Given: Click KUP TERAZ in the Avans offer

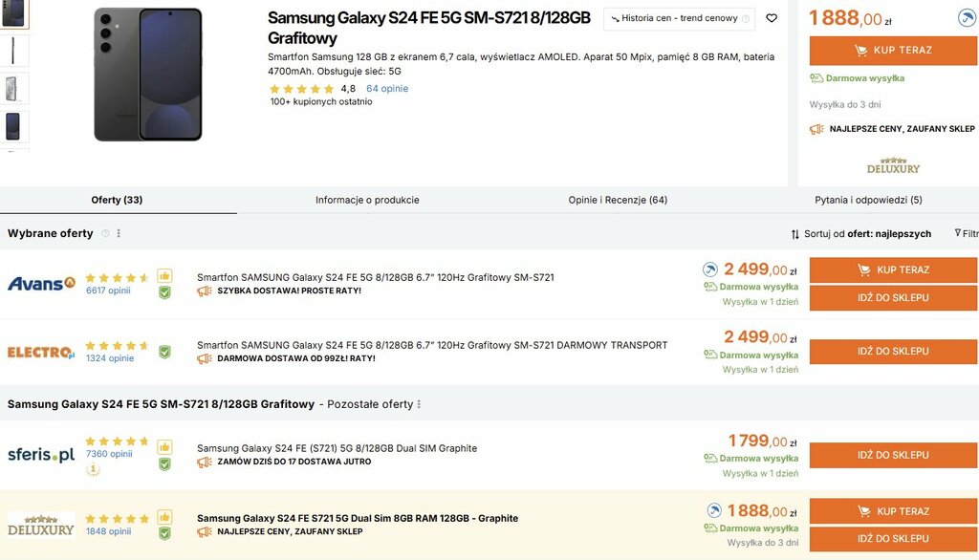Looking at the screenshot, I should click(894, 269).
